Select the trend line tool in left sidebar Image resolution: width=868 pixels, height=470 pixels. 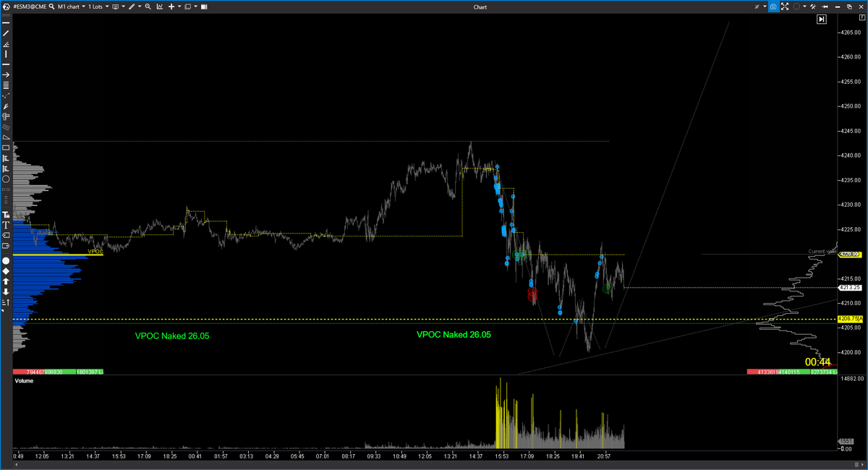[6, 33]
